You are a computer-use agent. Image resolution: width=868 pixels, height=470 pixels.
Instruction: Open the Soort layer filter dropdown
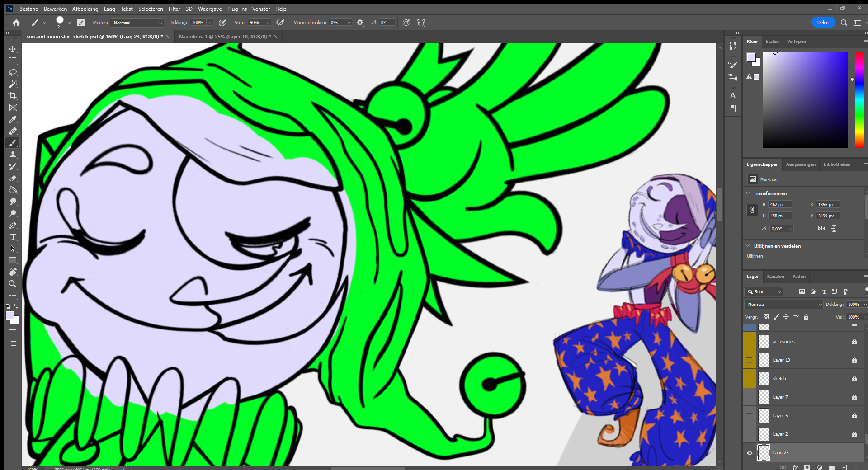(x=764, y=292)
